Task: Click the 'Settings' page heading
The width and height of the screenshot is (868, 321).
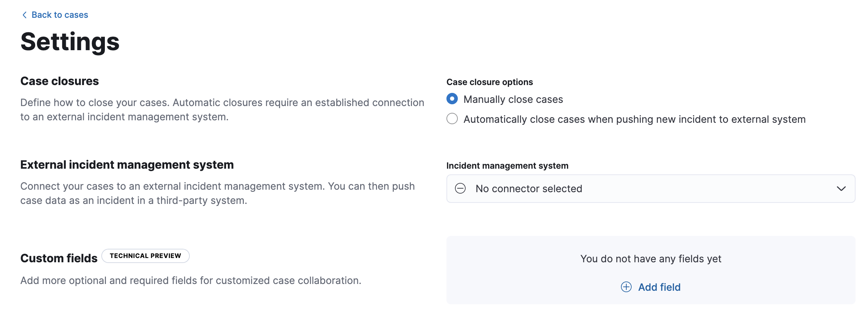Action: coord(70,42)
